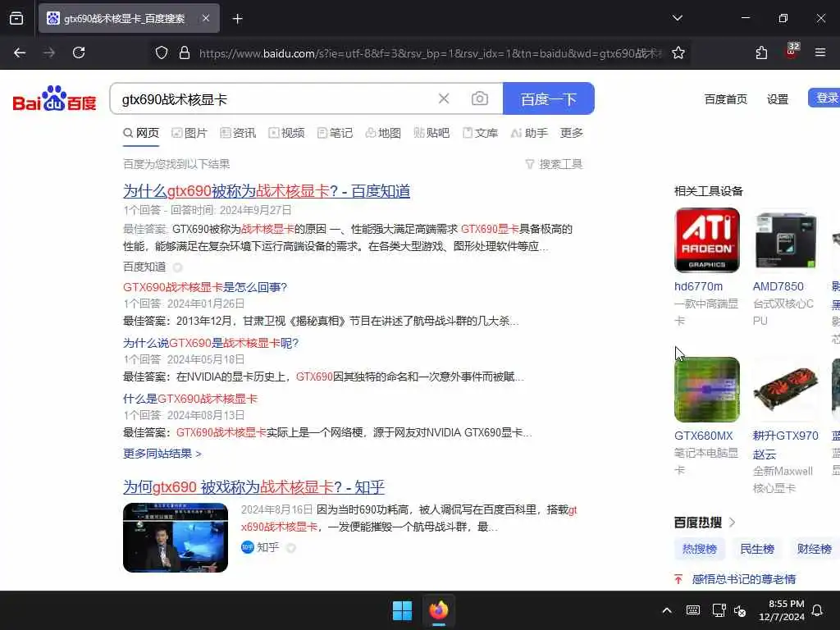Close the gtx690战术核显卡 browser tab
This screenshot has height=630, width=840.
[x=206, y=18]
